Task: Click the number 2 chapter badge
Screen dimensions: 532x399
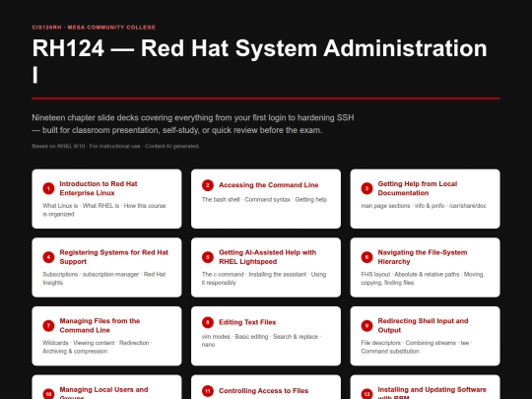Action: coord(208,185)
